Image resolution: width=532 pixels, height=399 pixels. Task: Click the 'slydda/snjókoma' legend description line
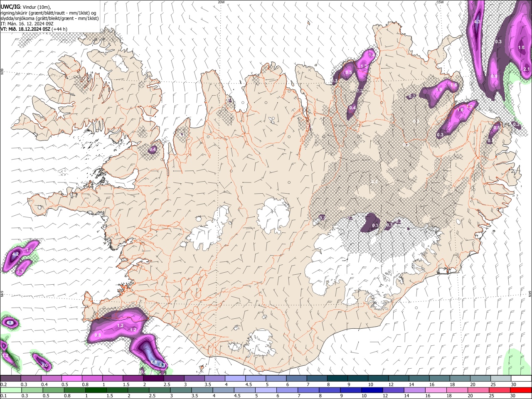pyautogui.click(x=49, y=18)
